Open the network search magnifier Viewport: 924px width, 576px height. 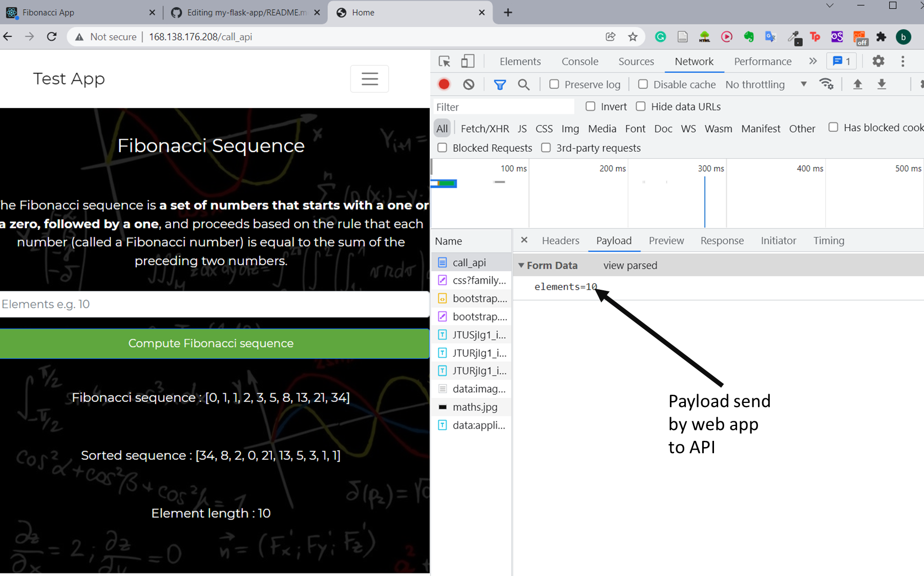[x=523, y=84]
